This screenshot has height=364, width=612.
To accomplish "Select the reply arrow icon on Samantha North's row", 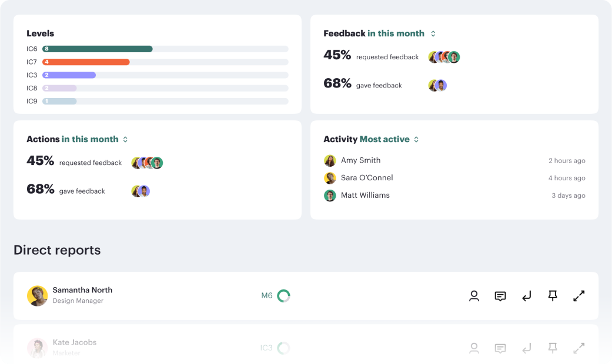I will click(526, 296).
